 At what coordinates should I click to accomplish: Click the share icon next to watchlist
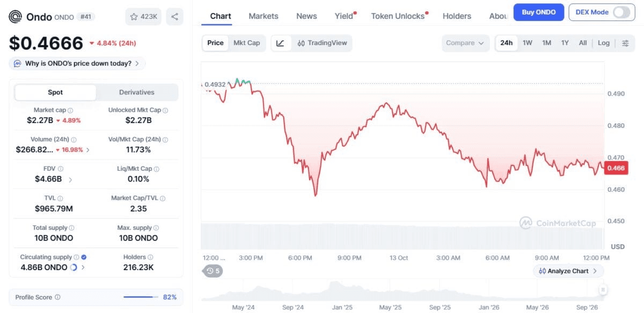point(174,17)
